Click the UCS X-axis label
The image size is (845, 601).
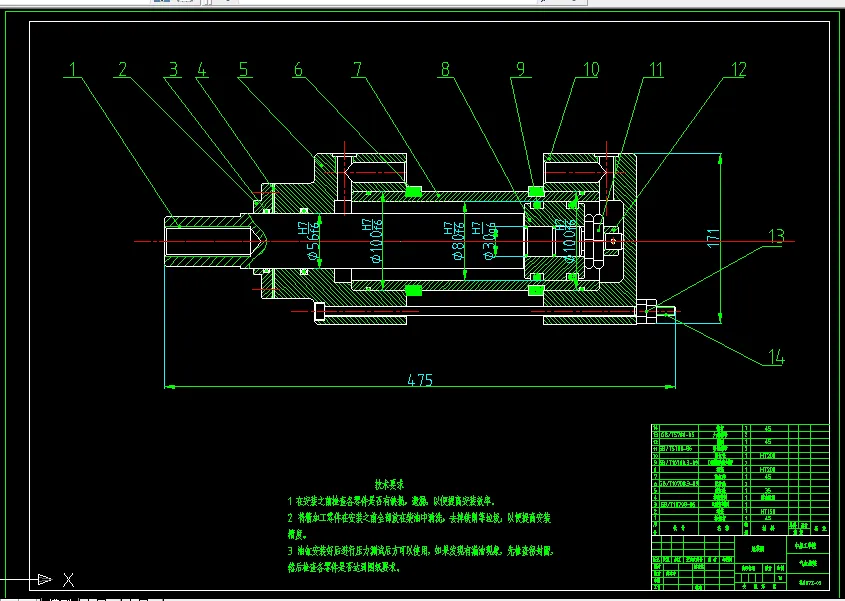68,580
